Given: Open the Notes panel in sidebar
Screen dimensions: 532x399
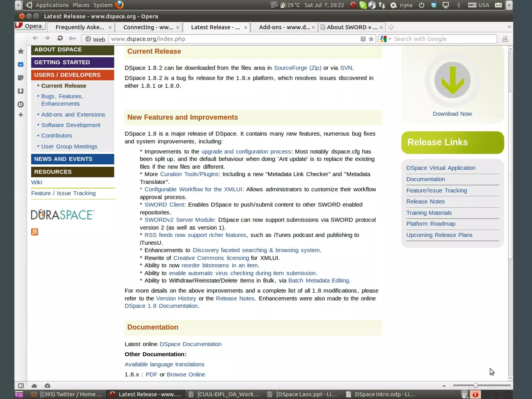Looking at the screenshot, I should [21, 78].
